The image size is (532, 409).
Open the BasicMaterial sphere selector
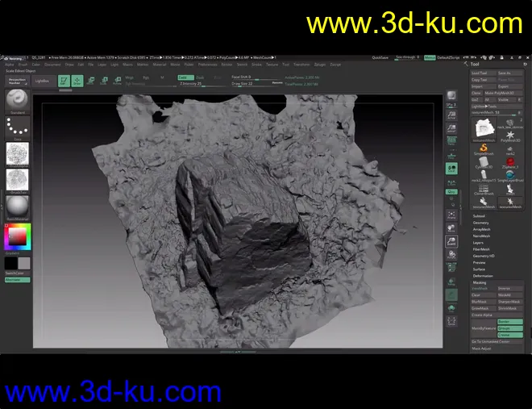pyautogui.click(x=17, y=207)
